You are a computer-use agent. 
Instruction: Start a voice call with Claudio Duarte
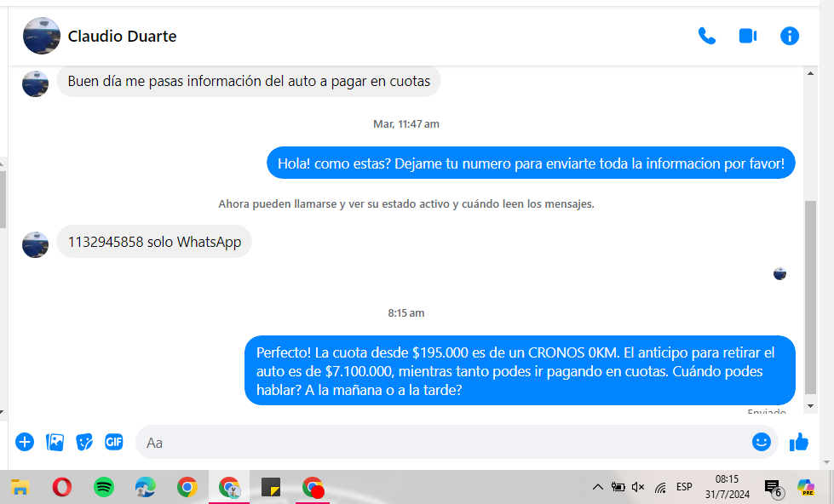point(706,36)
